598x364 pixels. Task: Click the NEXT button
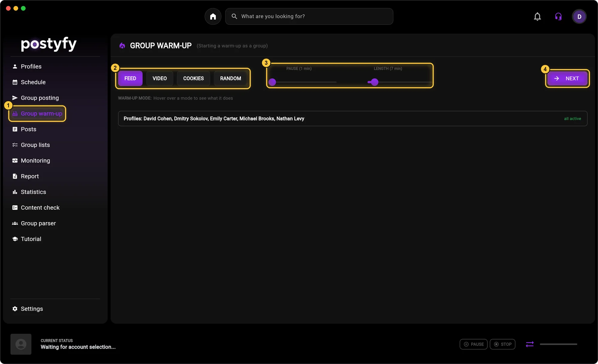pyautogui.click(x=568, y=79)
